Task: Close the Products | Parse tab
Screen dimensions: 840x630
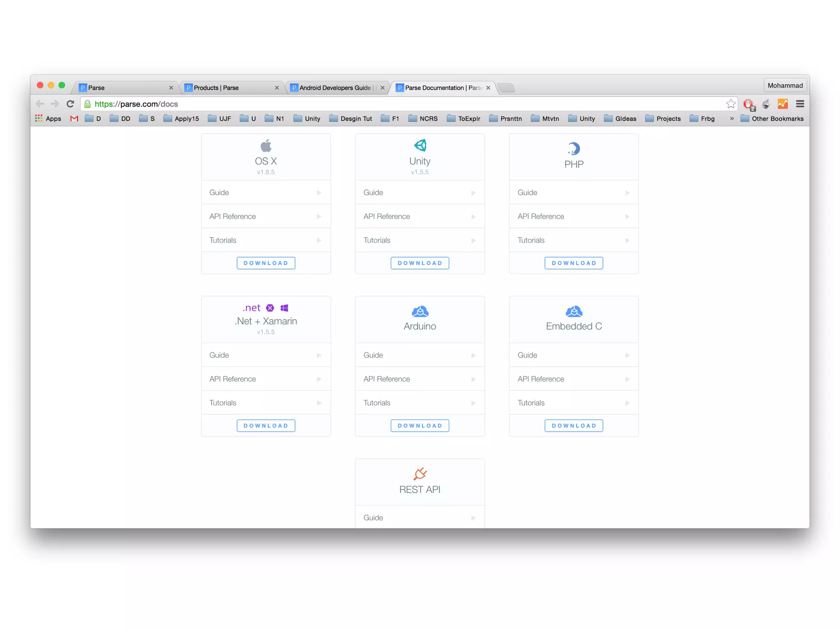Action: [277, 88]
